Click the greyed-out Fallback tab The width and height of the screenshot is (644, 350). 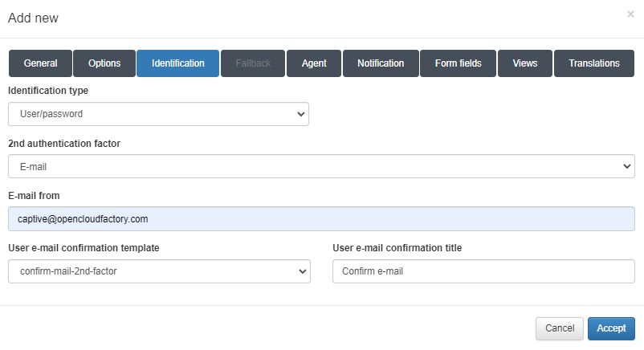253,63
